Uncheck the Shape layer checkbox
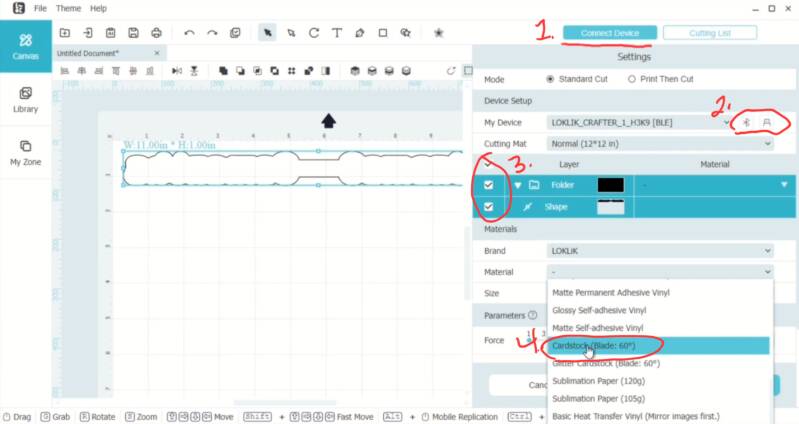Viewport: 799px width, 424px height. pyautogui.click(x=488, y=207)
